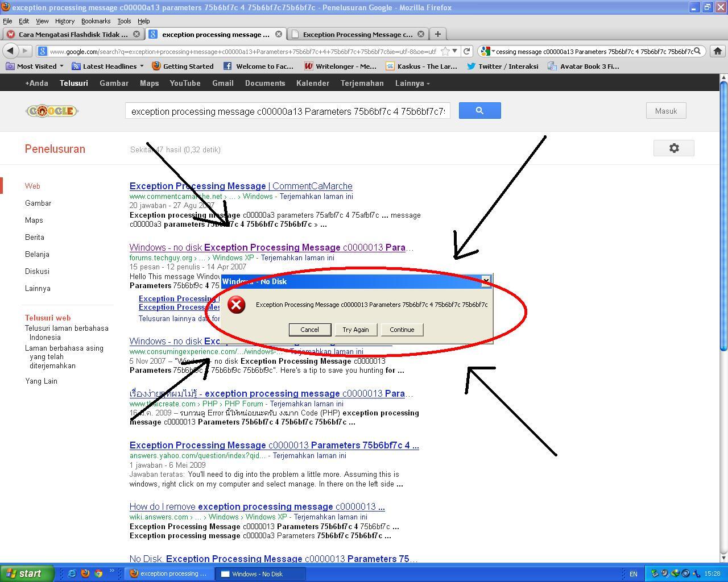Select 'Windows - No Disk' taskbar button
The height and width of the screenshot is (582, 728).
click(x=261, y=574)
